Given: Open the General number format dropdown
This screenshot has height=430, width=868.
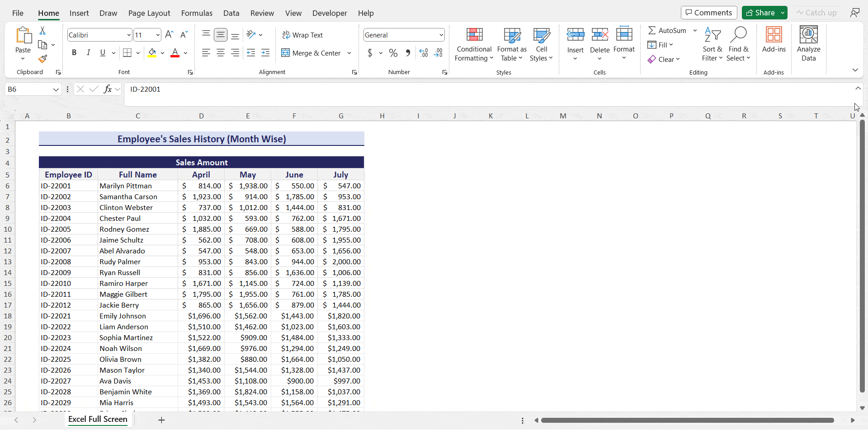Looking at the screenshot, I should tap(441, 35).
